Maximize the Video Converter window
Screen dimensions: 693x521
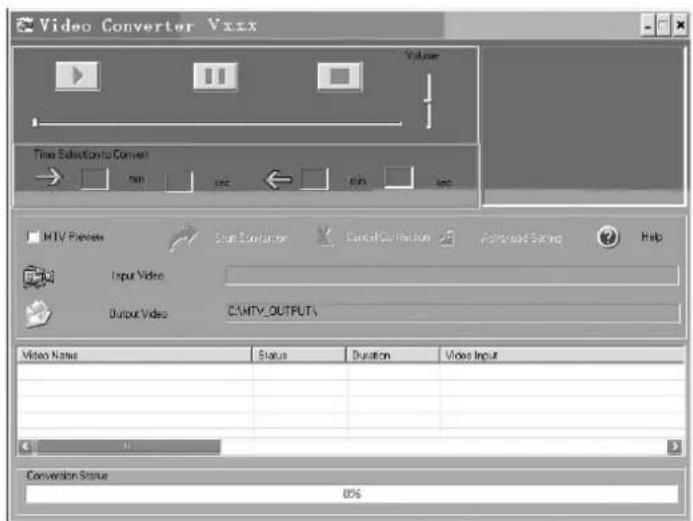click(664, 26)
